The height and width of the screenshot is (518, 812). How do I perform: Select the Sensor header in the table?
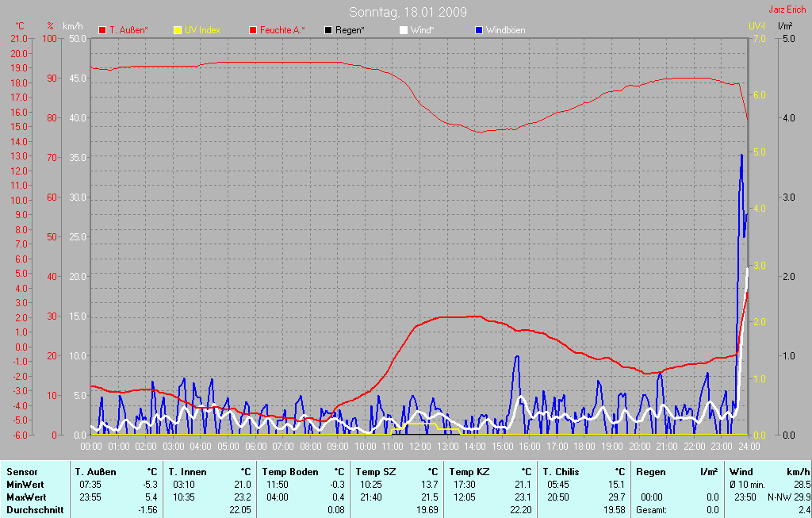click(21, 472)
